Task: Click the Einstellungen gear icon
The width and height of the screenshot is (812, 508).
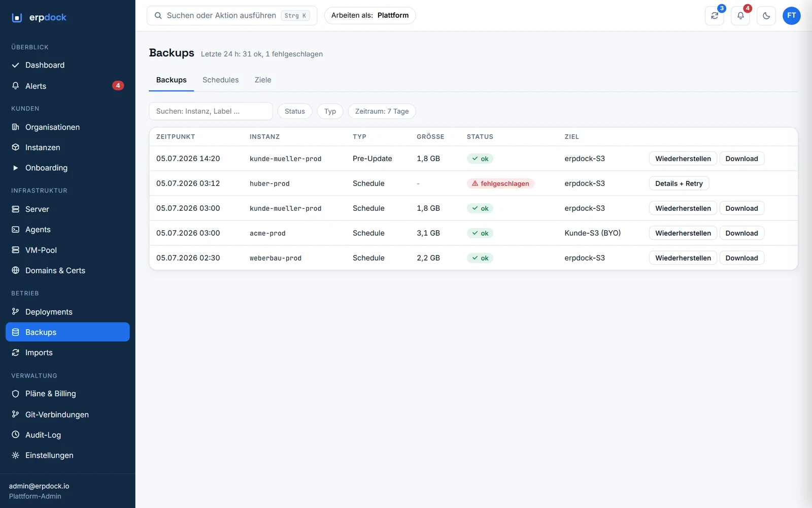Action: click(16, 455)
